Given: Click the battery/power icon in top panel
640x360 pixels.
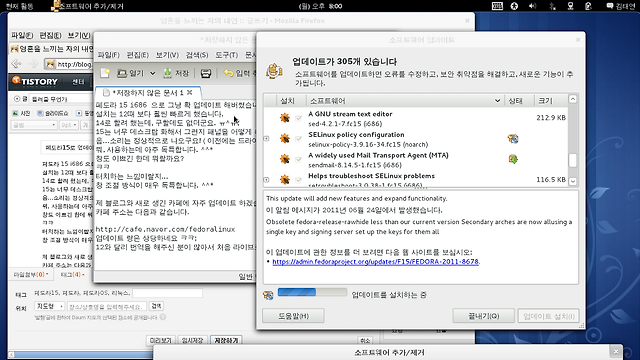Looking at the screenshot, I should (588, 6).
